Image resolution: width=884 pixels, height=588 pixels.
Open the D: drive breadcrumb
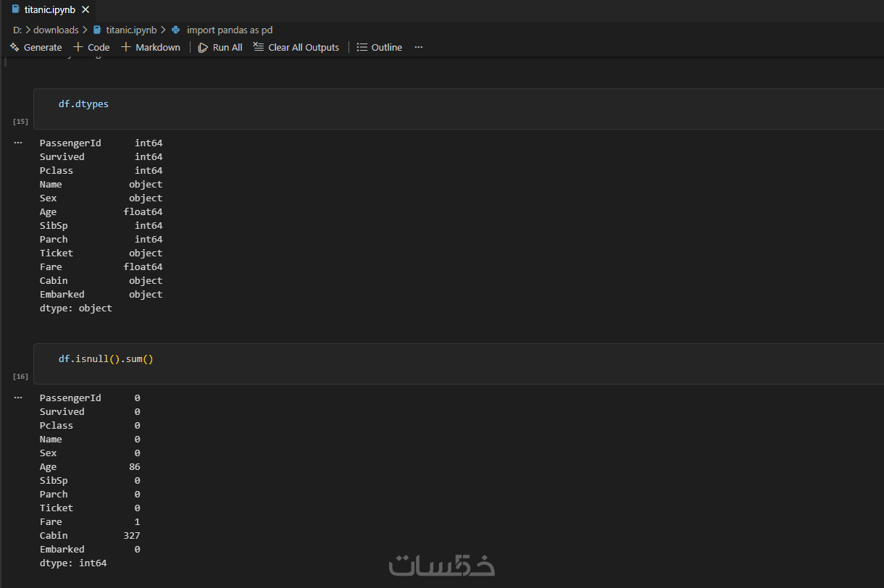tap(17, 30)
